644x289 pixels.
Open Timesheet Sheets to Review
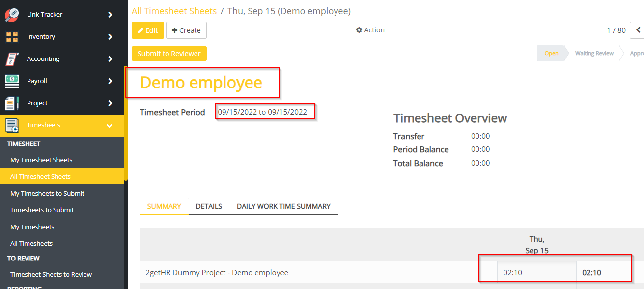[51, 274]
